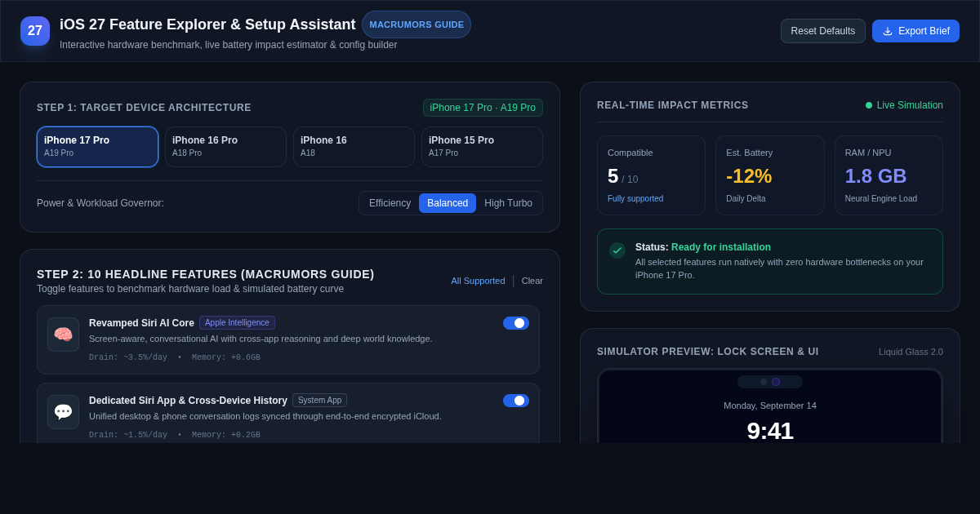980x514 pixels.
Task: Click the System App tag
Action: tap(319, 401)
